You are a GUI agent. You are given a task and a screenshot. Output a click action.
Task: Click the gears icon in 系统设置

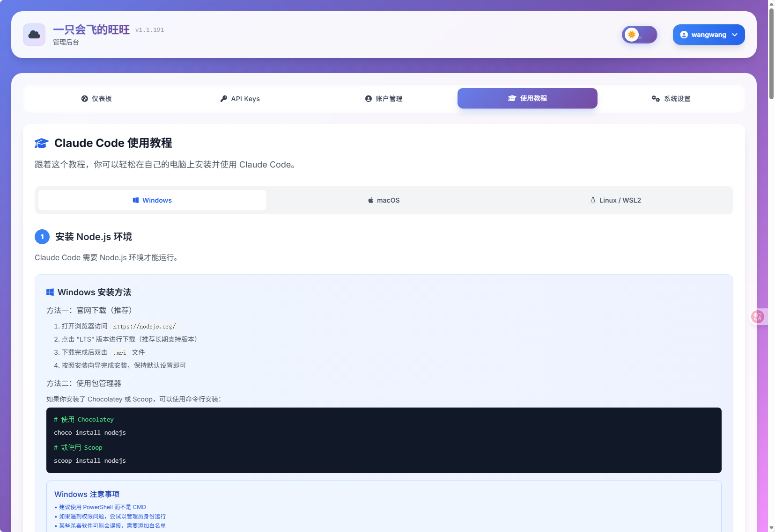656,99
